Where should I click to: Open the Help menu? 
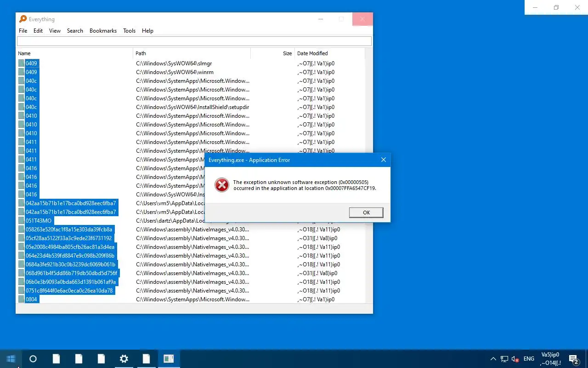pos(147,31)
